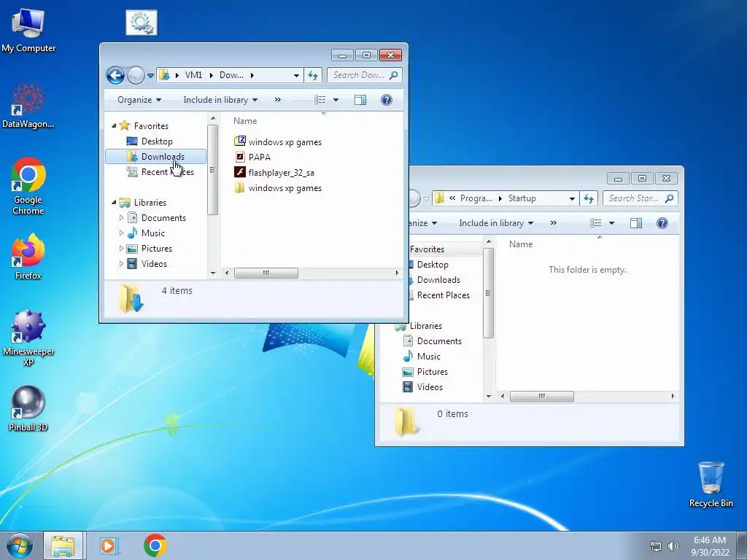Select the Recycle Bin icon
747x560 pixels.
711,484
